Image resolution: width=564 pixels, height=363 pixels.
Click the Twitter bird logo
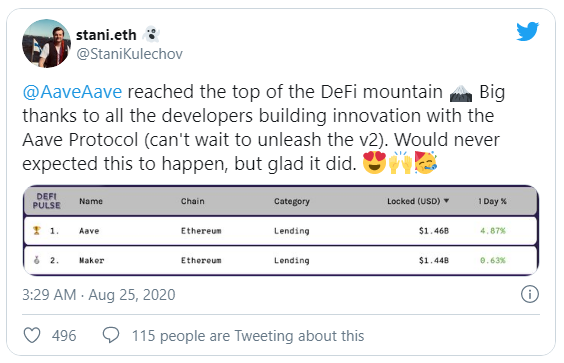point(527,31)
